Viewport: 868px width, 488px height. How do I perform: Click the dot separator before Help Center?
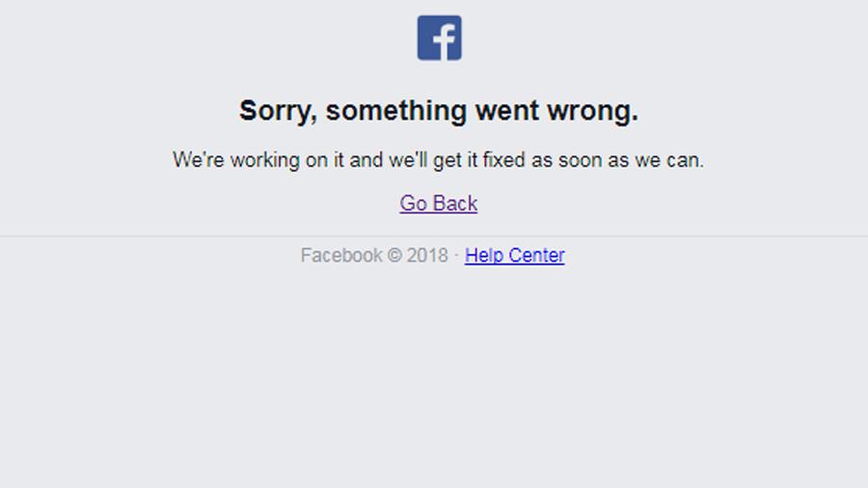[x=456, y=256]
